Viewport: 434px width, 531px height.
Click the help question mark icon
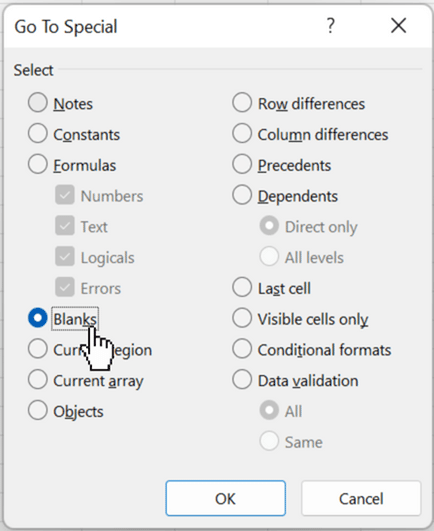[x=330, y=26]
